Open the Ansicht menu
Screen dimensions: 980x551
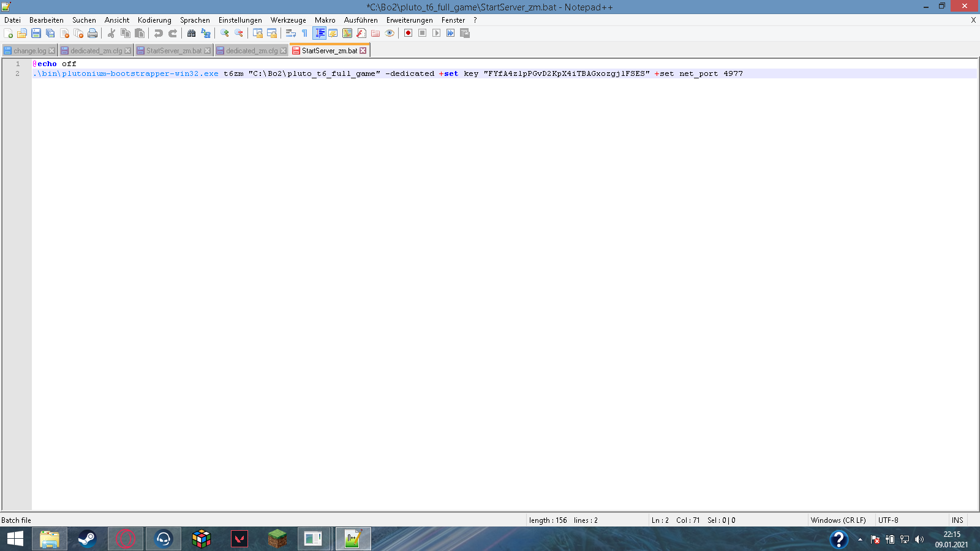pyautogui.click(x=117, y=20)
